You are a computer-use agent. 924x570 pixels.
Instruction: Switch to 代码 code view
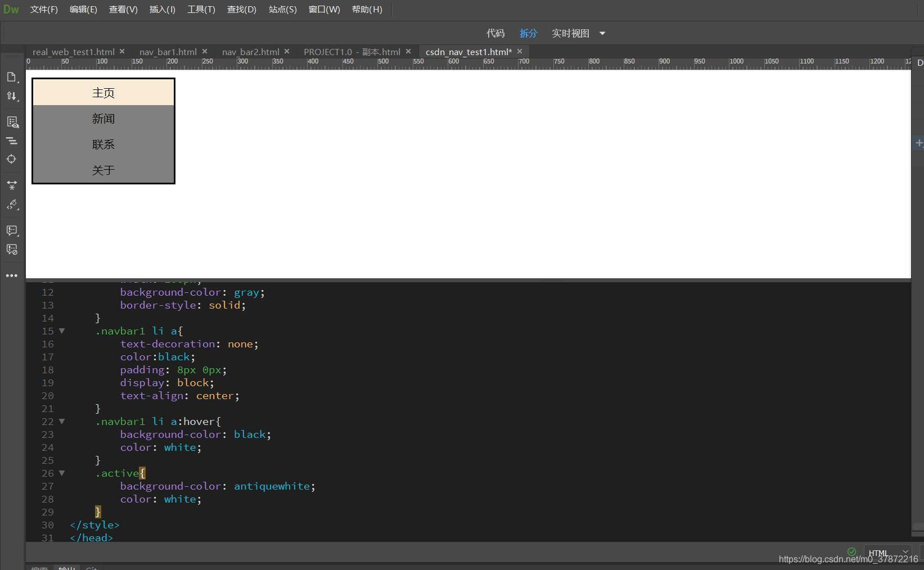[x=495, y=33]
